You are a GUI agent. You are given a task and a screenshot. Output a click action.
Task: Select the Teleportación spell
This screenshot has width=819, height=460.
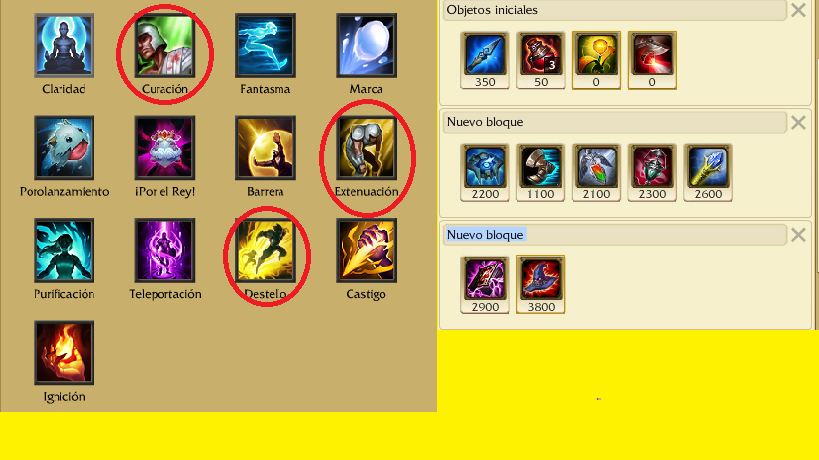coord(165,250)
